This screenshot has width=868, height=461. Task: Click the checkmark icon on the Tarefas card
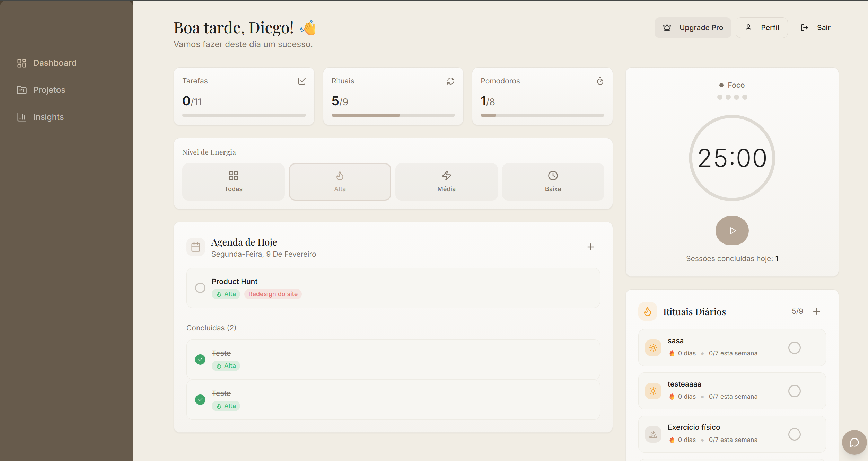[x=302, y=81]
